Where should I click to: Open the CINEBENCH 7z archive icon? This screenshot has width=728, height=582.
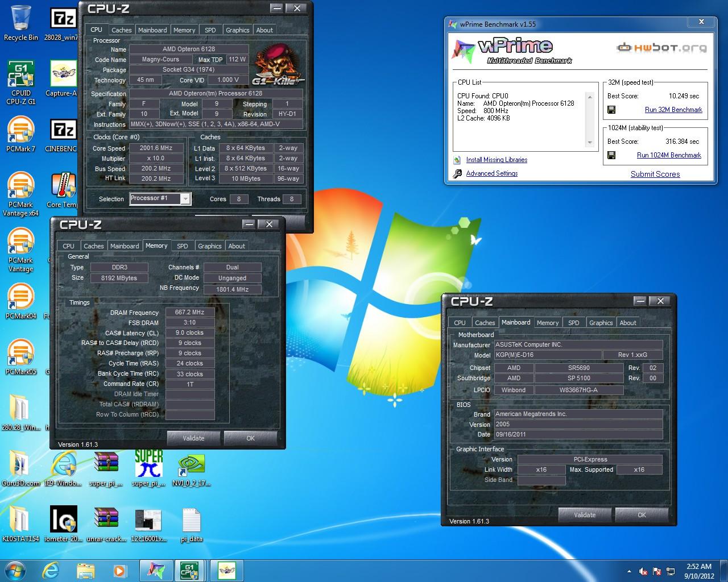tap(63, 134)
